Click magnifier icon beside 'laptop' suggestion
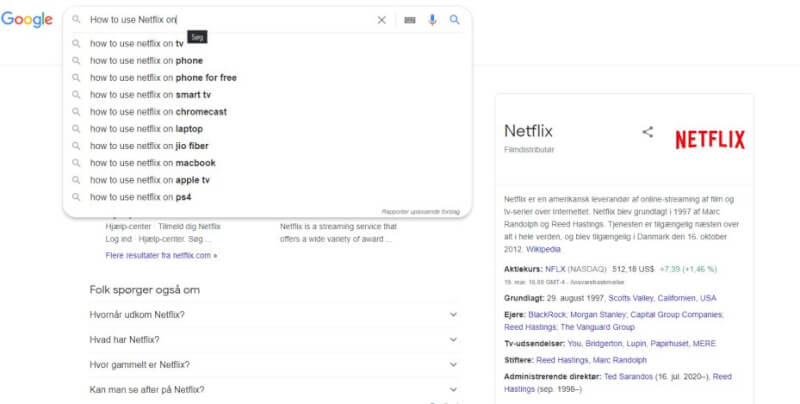The width and height of the screenshot is (800, 404). (76, 129)
